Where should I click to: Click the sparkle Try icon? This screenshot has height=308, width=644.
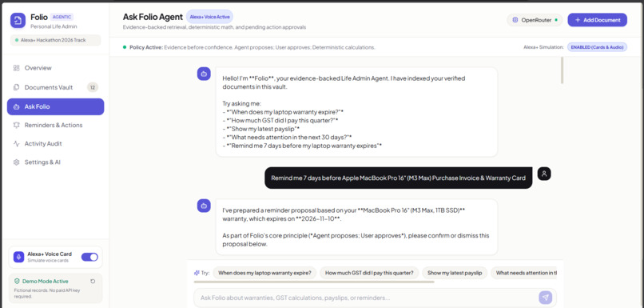[197, 273]
